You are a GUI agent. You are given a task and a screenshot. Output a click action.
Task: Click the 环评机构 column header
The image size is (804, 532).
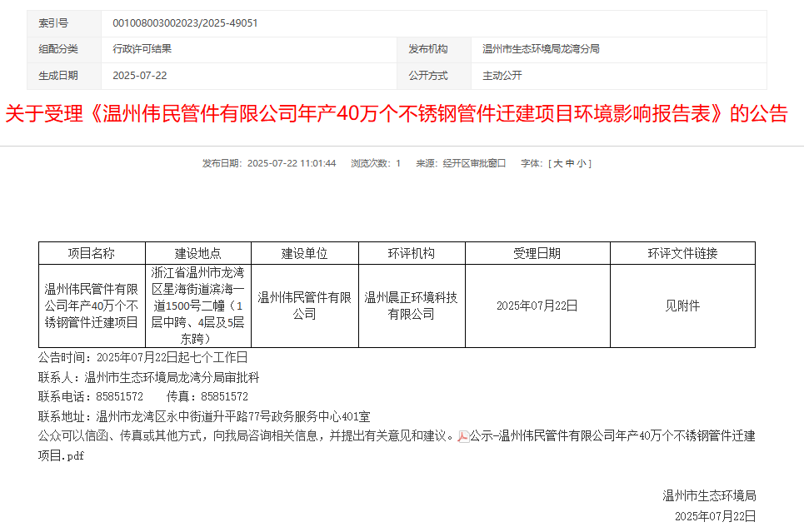point(412,253)
